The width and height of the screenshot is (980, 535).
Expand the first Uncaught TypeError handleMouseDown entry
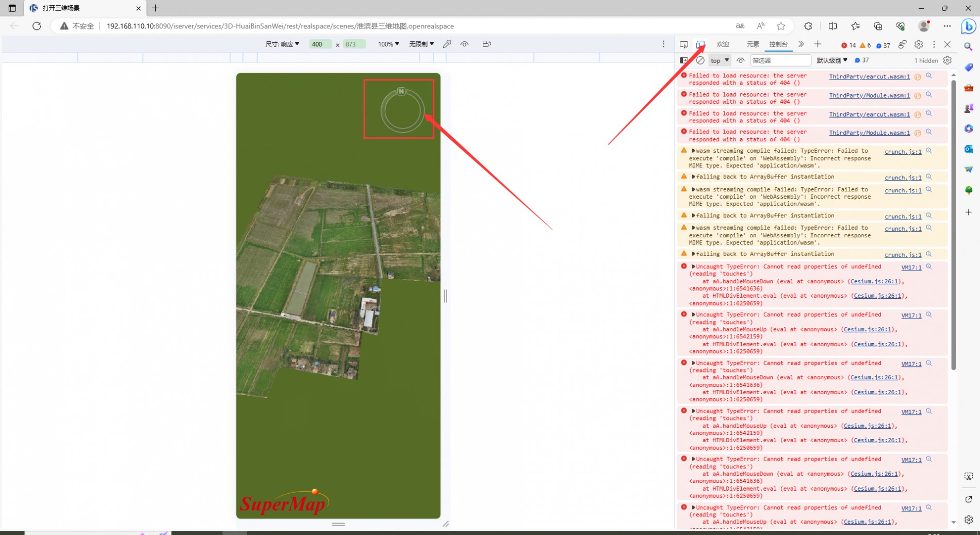point(693,267)
